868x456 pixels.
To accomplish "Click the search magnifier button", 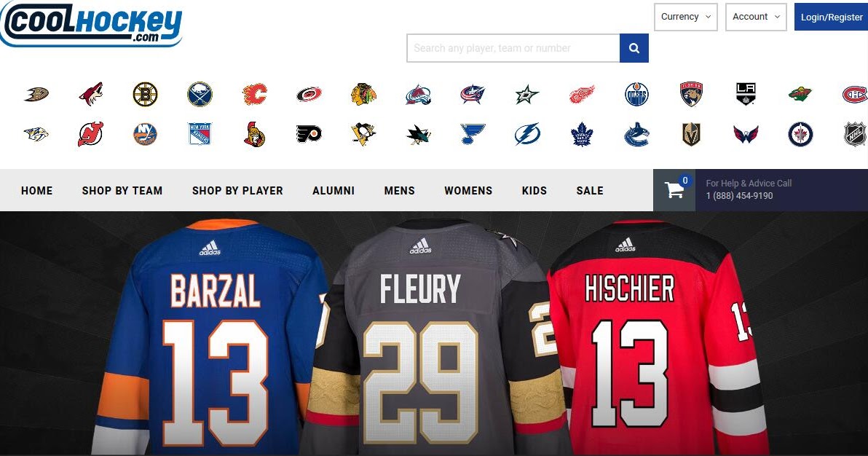I will (633, 47).
